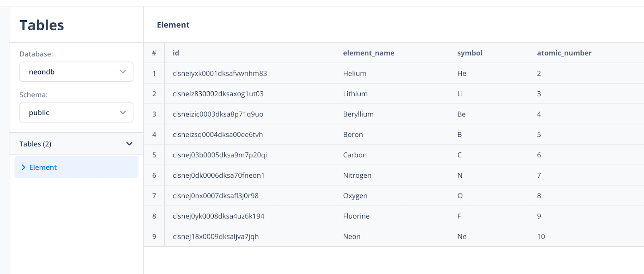Click the symbol column header
644x274 pixels.
469,53
